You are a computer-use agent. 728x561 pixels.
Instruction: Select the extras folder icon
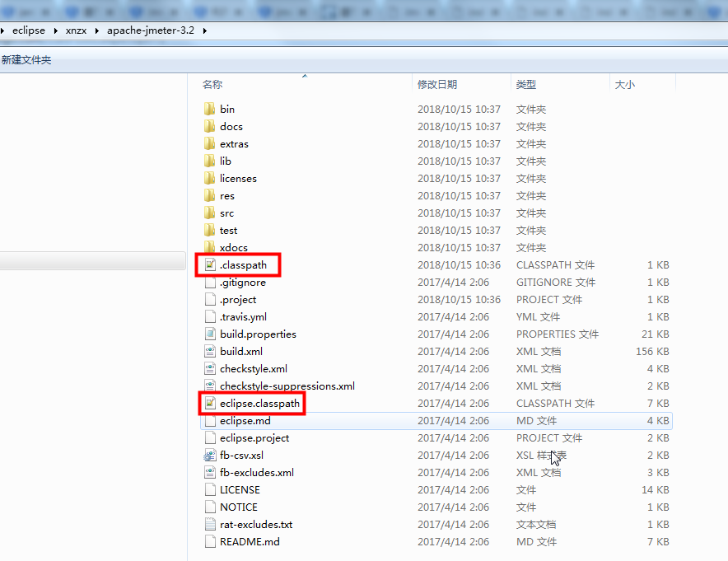(209, 143)
